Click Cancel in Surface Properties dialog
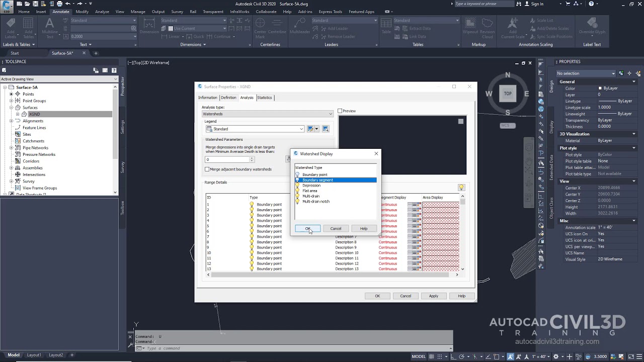 coord(406,296)
